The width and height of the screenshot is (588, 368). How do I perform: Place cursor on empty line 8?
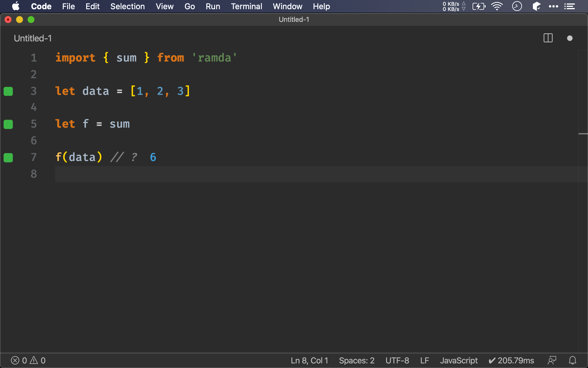coord(316,174)
